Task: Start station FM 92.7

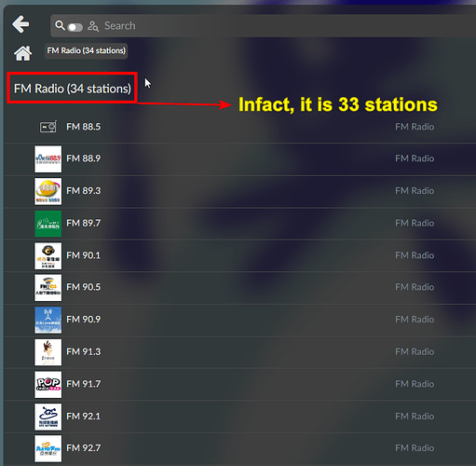Action: [x=84, y=448]
